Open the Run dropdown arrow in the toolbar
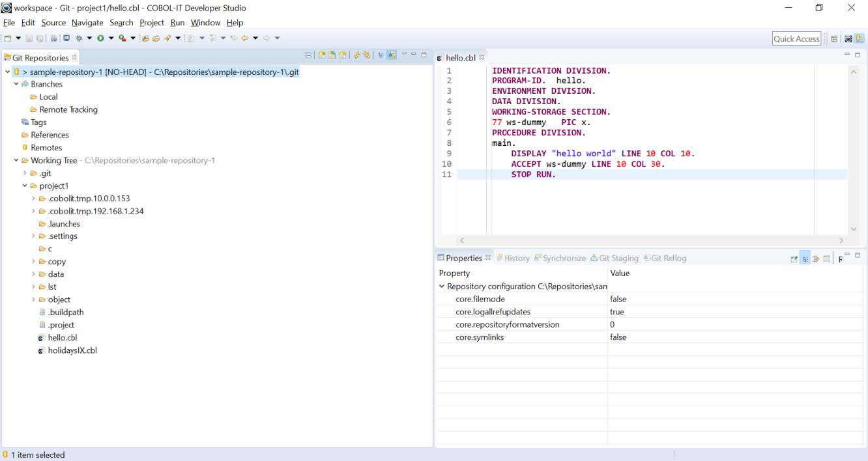 tap(111, 37)
